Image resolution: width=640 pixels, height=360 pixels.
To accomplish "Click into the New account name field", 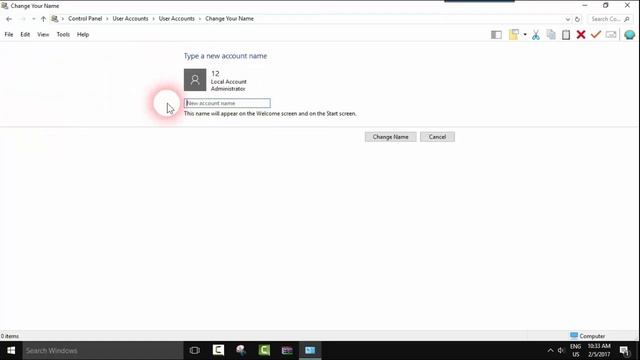I will [227, 103].
